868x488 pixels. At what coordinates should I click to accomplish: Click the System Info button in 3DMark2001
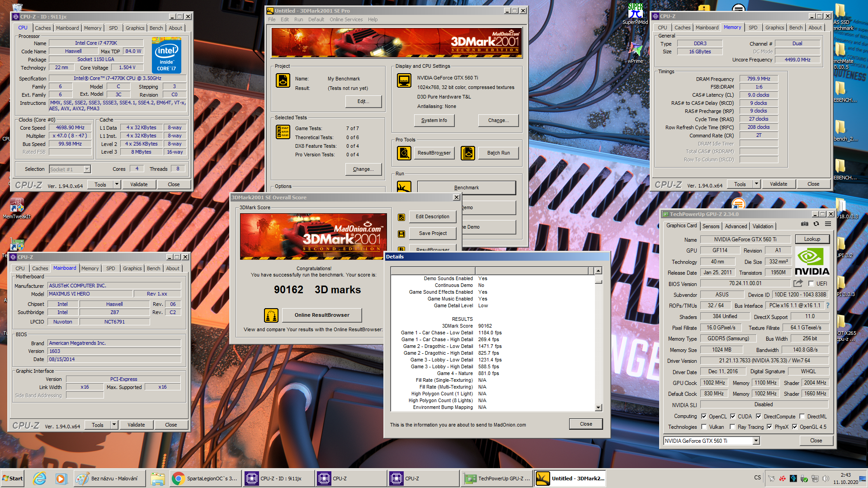pos(434,120)
